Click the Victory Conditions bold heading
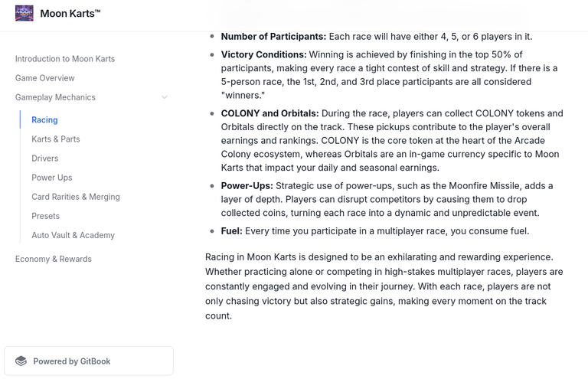 coord(263,54)
